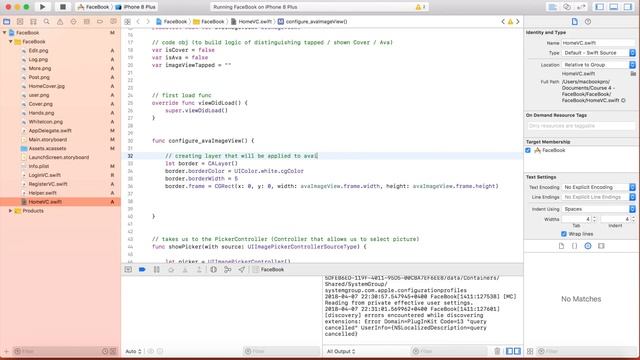Click the Name field HomeVC.swift

point(598,43)
